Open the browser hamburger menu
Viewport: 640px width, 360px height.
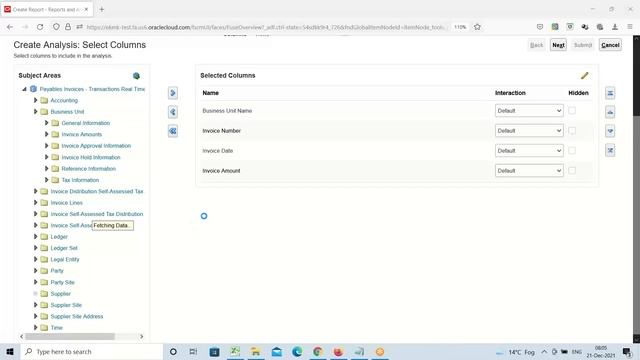(630, 27)
